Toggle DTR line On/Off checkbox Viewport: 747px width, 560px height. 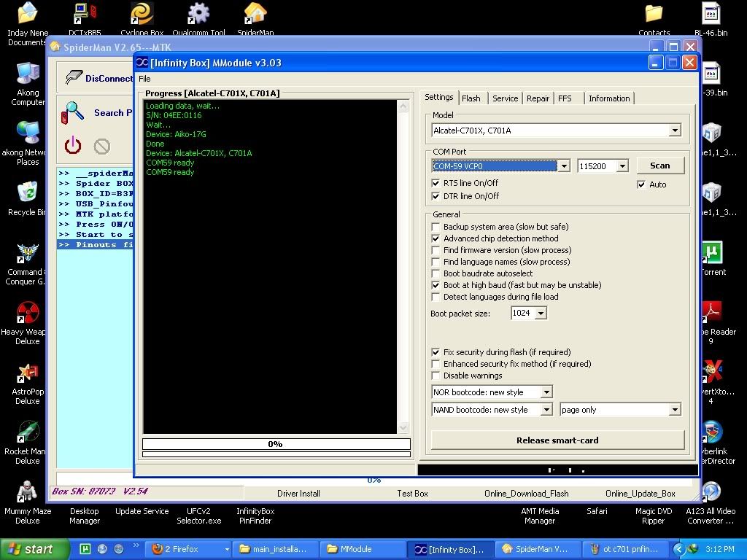tap(436, 196)
